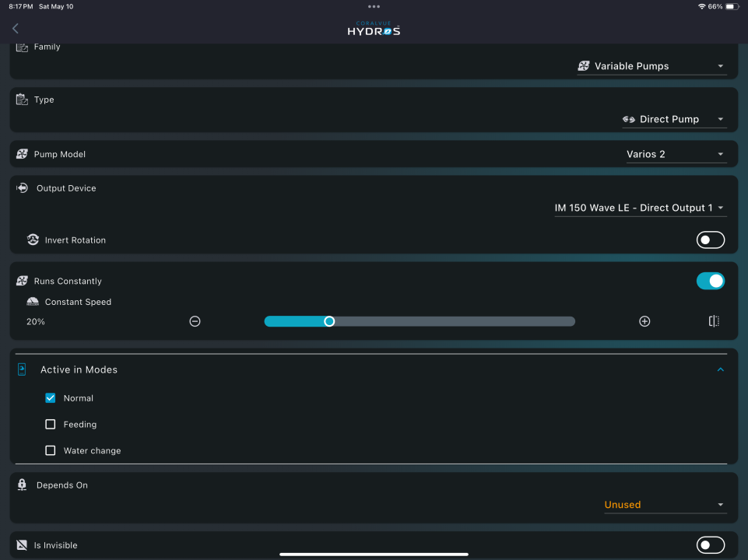Check the Water change mode checkbox
This screenshot has height=560, width=748.
pos(50,450)
